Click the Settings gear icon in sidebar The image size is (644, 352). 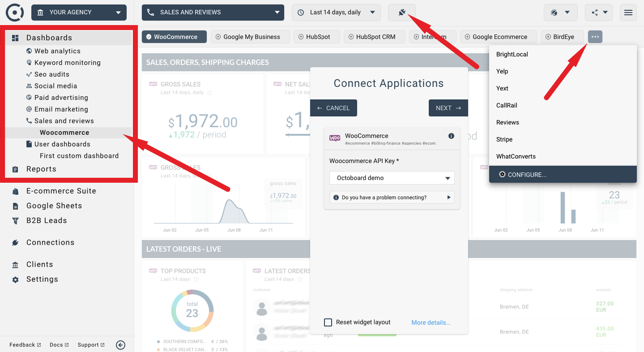[16, 279]
